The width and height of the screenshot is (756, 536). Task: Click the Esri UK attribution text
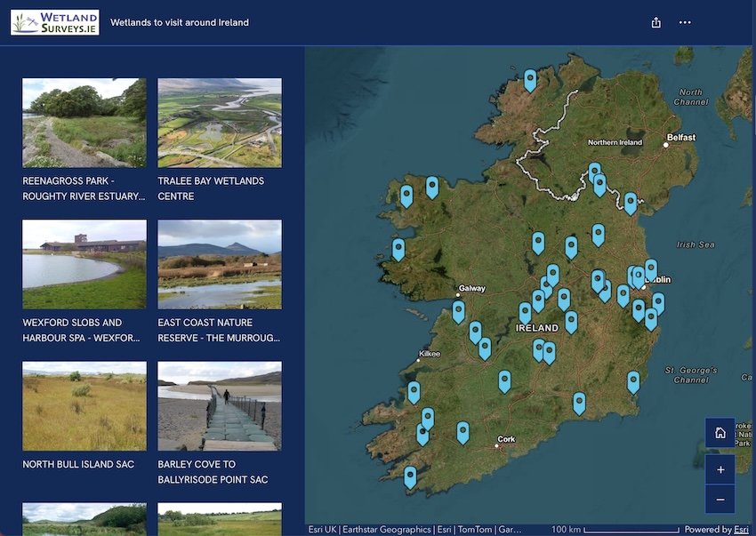[322, 529]
